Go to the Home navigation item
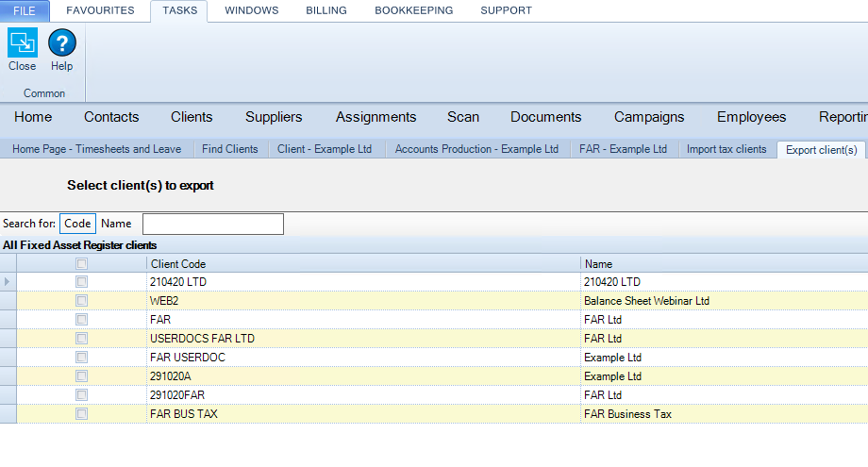Screen dimensions: 868x467 pos(33,117)
